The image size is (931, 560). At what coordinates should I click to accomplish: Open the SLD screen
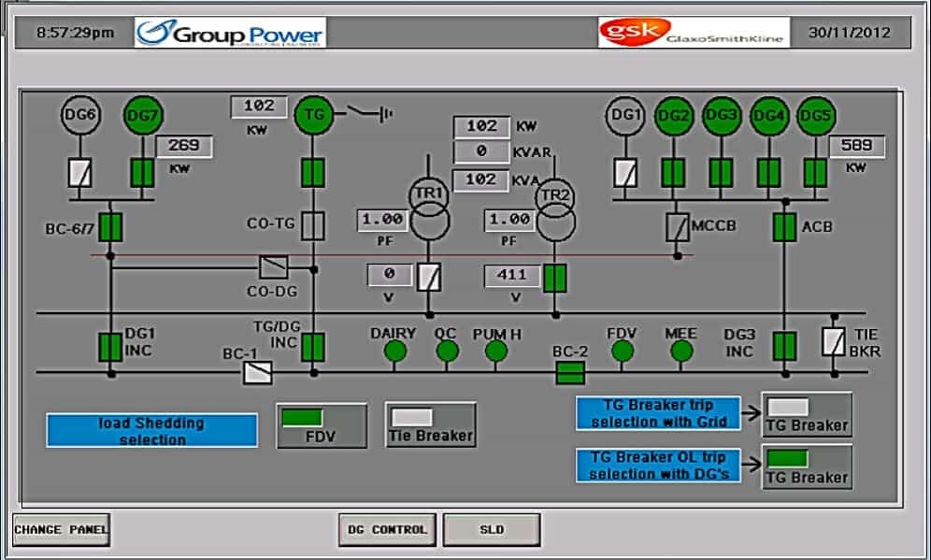492,530
